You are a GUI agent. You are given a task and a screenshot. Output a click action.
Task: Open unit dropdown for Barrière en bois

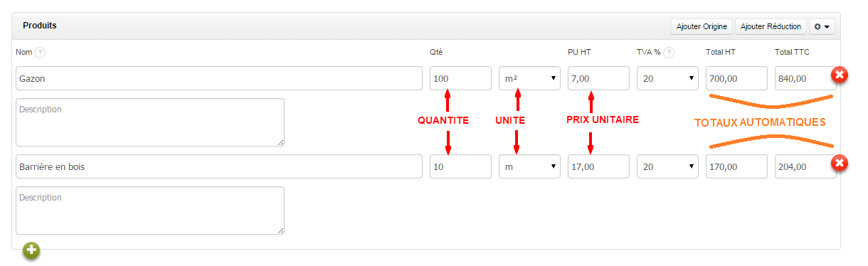coord(529,166)
